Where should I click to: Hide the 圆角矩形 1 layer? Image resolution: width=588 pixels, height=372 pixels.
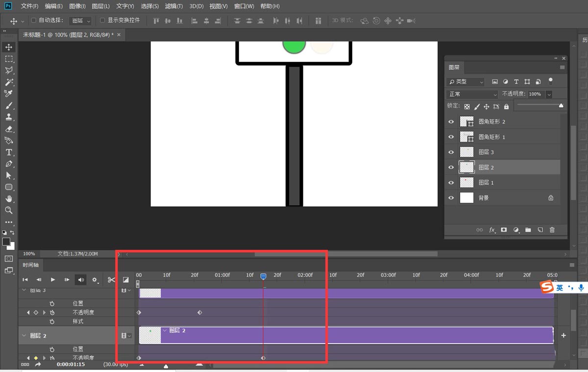pos(451,137)
